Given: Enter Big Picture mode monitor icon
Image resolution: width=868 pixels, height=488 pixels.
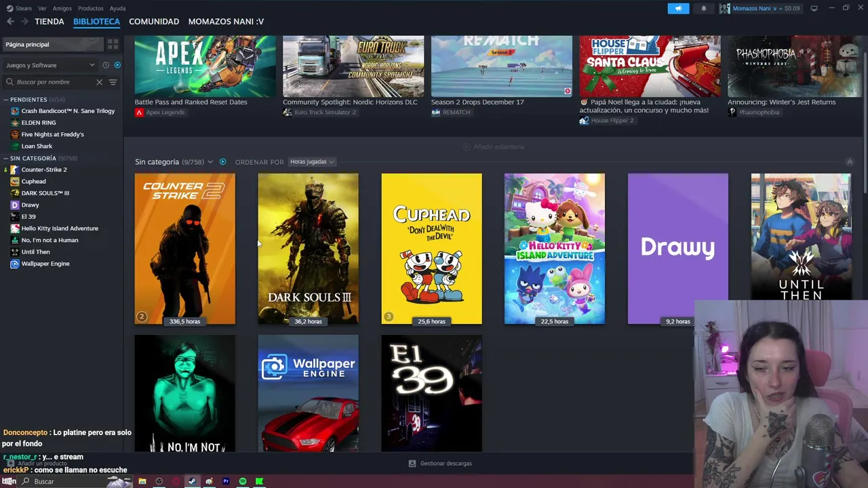Looking at the screenshot, I should pyautogui.click(x=814, y=8).
